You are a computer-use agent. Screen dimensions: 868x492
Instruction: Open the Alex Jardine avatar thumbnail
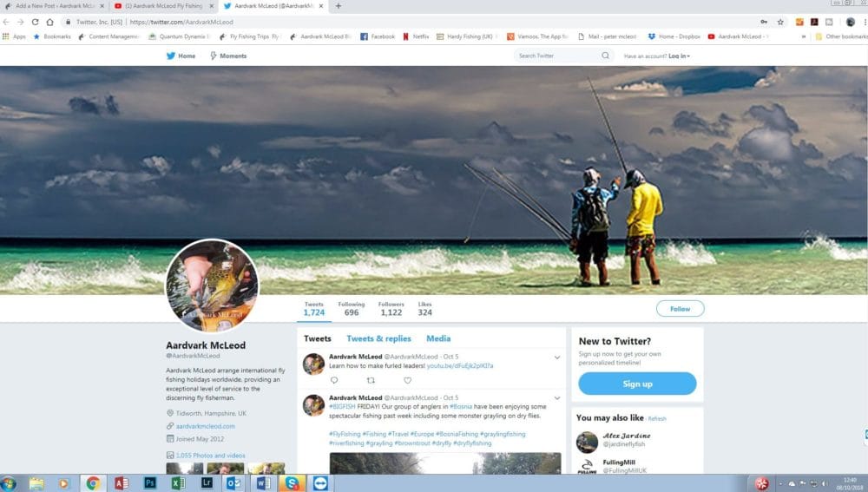[587, 443]
